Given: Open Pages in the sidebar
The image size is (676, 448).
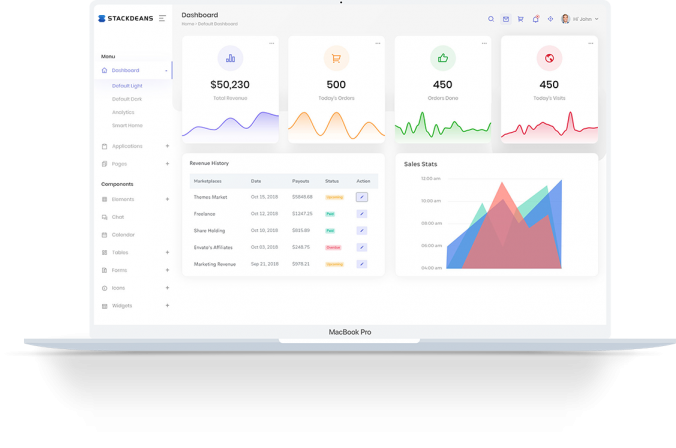Looking at the screenshot, I should tap(119, 164).
